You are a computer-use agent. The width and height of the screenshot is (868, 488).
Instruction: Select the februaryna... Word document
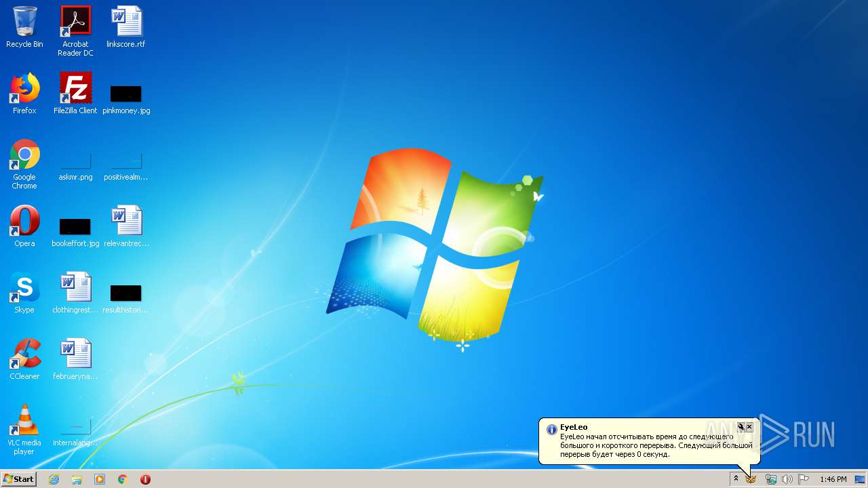coord(75,359)
